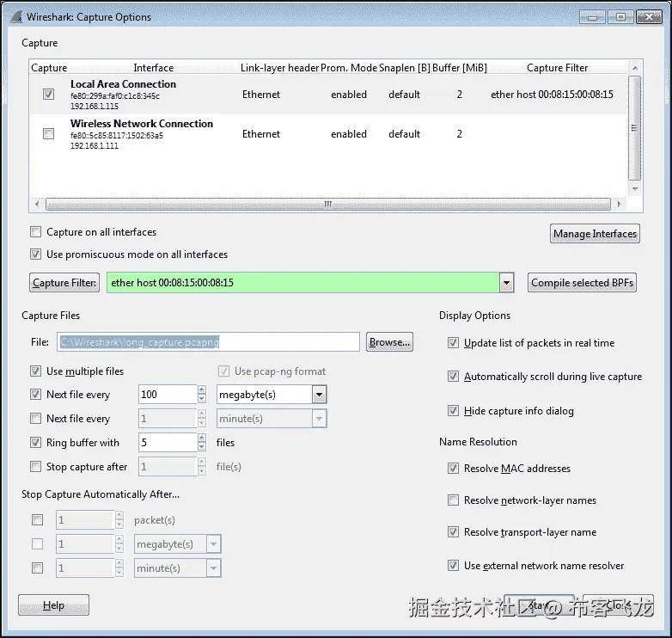Toggle Use promiscuous mode on all interfaces
Viewport: 672px width, 638px height.
point(35,255)
